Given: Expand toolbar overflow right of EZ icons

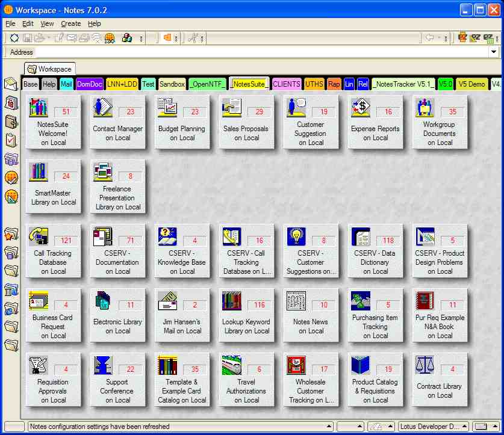Looking at the screenshot, I should pos(497,39).
